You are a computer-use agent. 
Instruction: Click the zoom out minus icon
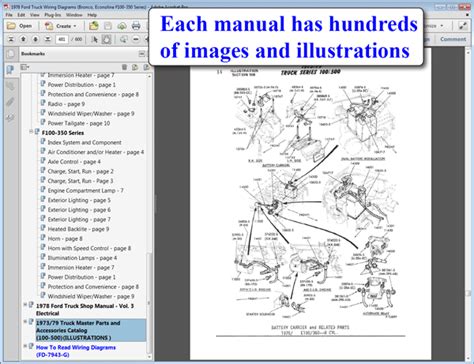point(136,39)
